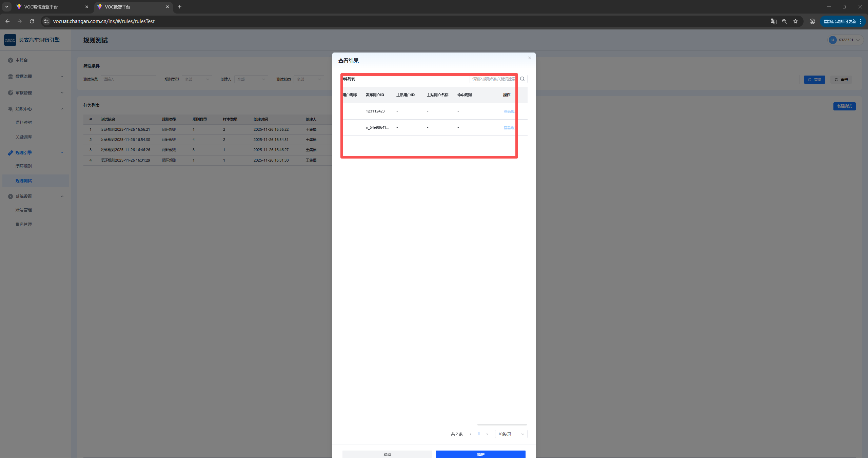Click the 知识中心 sidebar icon
The width and height of the screenshot is (868, 458).
tap(11, 109)
